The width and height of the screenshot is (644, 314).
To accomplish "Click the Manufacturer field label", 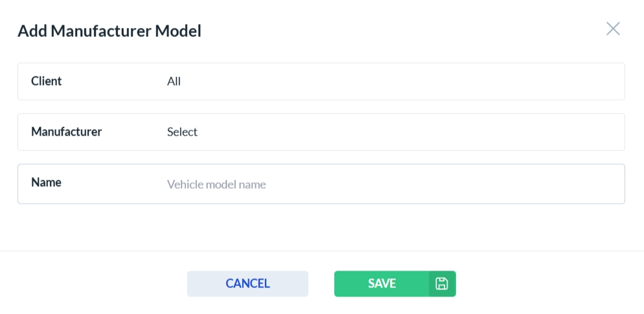I will tap(67, 132).
